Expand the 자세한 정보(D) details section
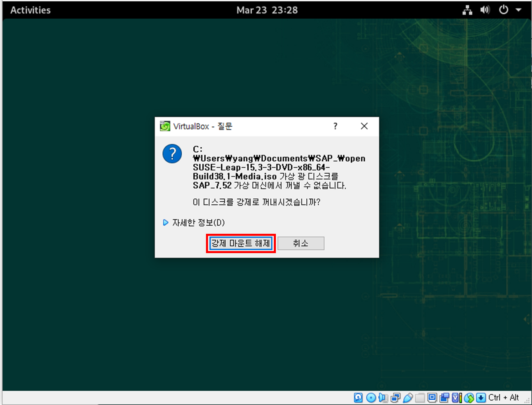532x405 pixels. 194,223
